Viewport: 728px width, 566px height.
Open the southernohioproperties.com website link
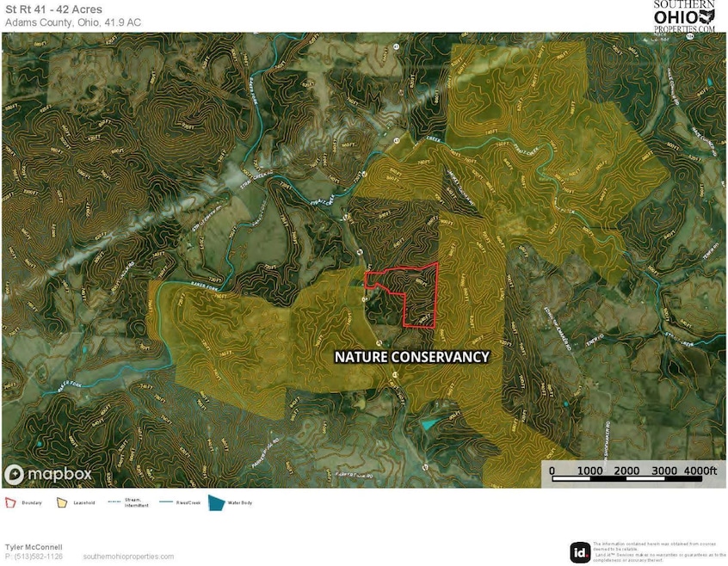point(128,557)
